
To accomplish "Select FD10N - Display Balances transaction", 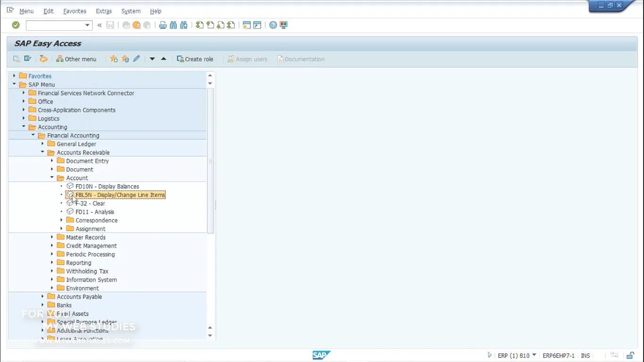I will point(107,186).
